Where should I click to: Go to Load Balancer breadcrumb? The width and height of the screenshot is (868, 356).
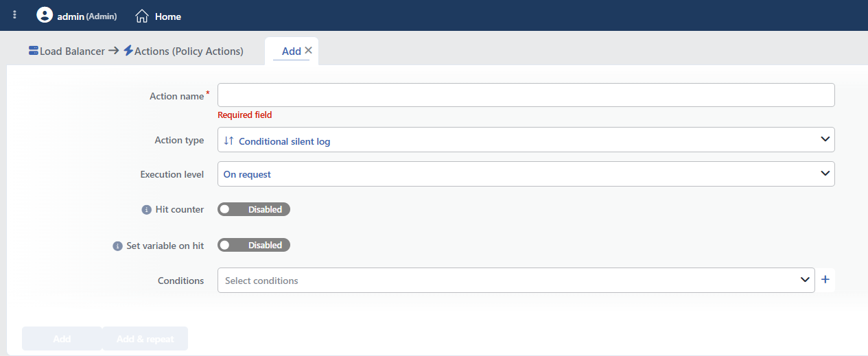tap(72, 51)
